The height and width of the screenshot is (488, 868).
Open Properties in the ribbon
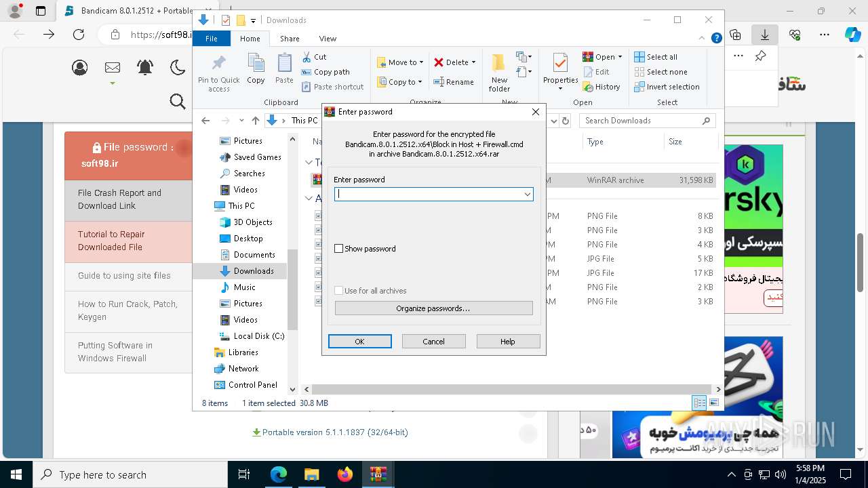coord(560,72)
